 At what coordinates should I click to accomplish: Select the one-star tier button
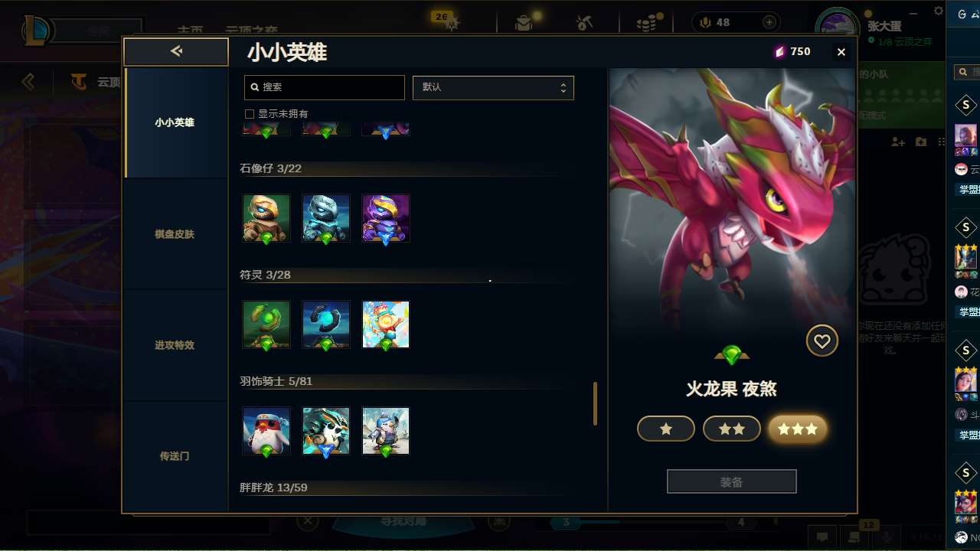click(666, 429)
